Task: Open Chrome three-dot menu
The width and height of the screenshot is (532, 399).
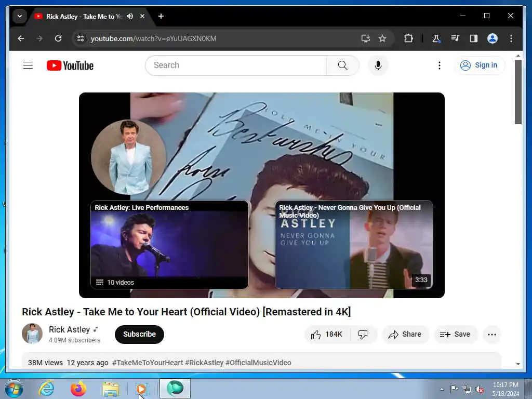Action: [x=511, y=38]
